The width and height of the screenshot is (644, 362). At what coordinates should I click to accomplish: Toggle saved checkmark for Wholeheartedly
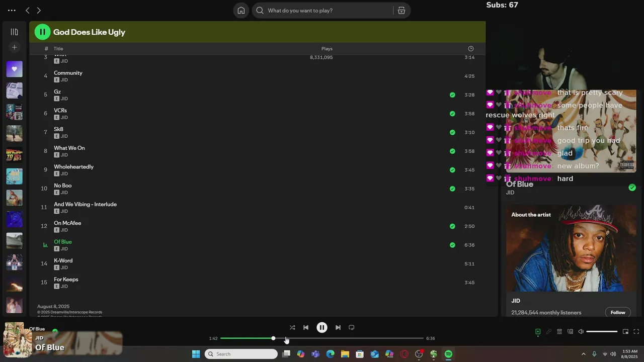pos(452,170)
